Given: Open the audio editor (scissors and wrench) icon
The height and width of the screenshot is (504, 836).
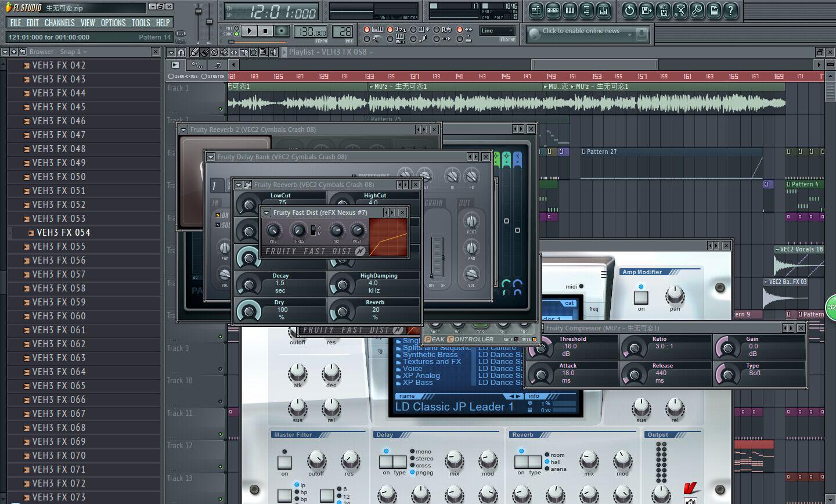Looking at the screenshot, I should (680, 10).
